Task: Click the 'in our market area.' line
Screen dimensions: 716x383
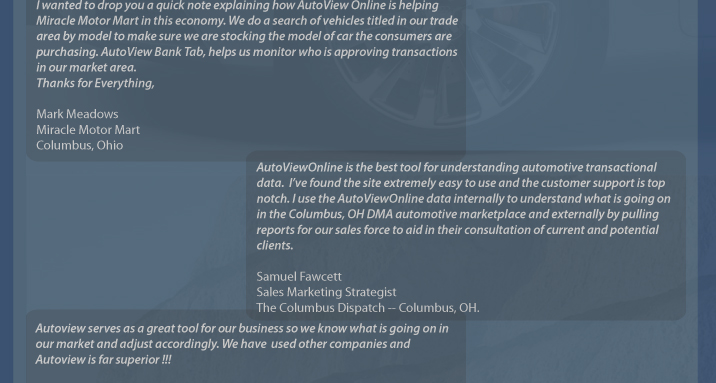Action: [x=86, y=68]
